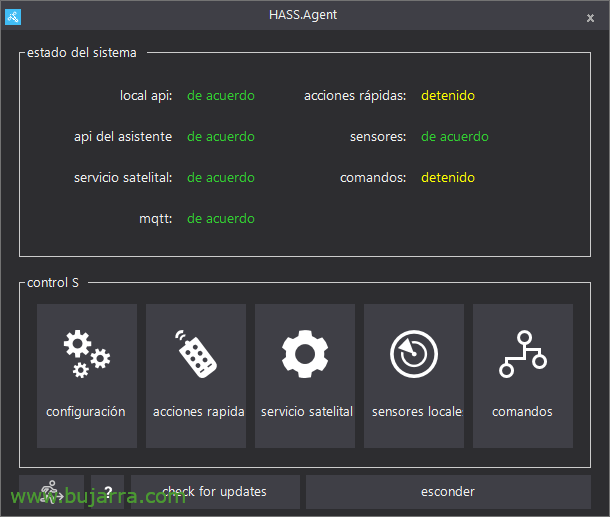Close the HASS.Agent window
Screen dimensions: 610x517
coord(590,18)
